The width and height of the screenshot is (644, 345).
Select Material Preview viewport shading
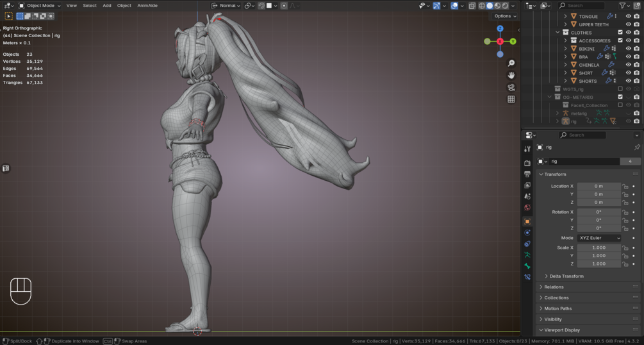[x=497, y=6]
